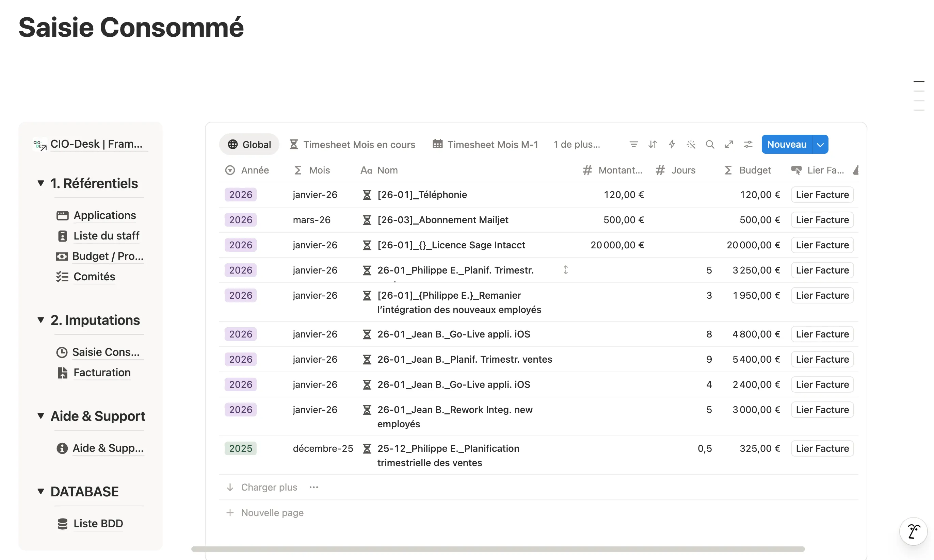Viewport: 934px width, 560px height.
Task: Click the AI sparkle icon in the toolbar
Action: (x=691, y=144)
